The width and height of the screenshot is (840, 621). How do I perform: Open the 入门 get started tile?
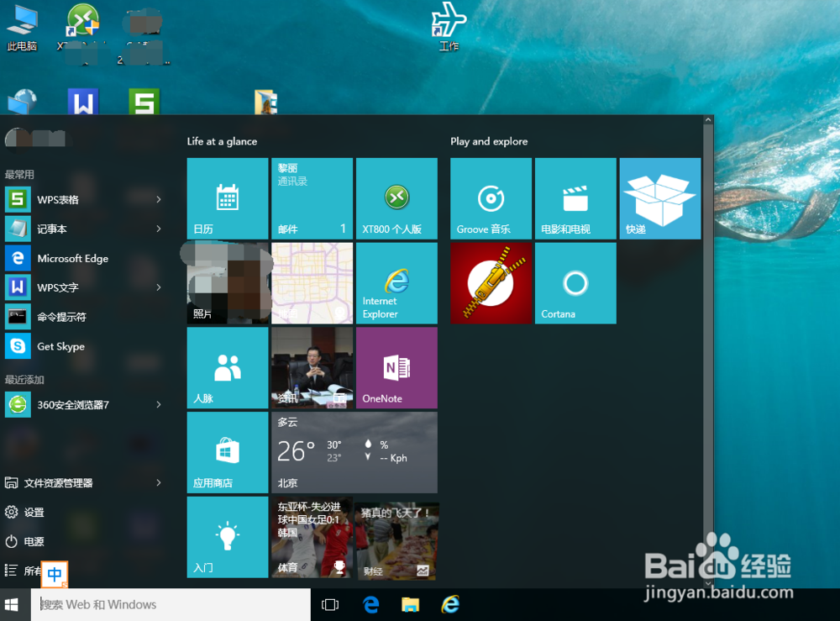click(x=227, y=537)
